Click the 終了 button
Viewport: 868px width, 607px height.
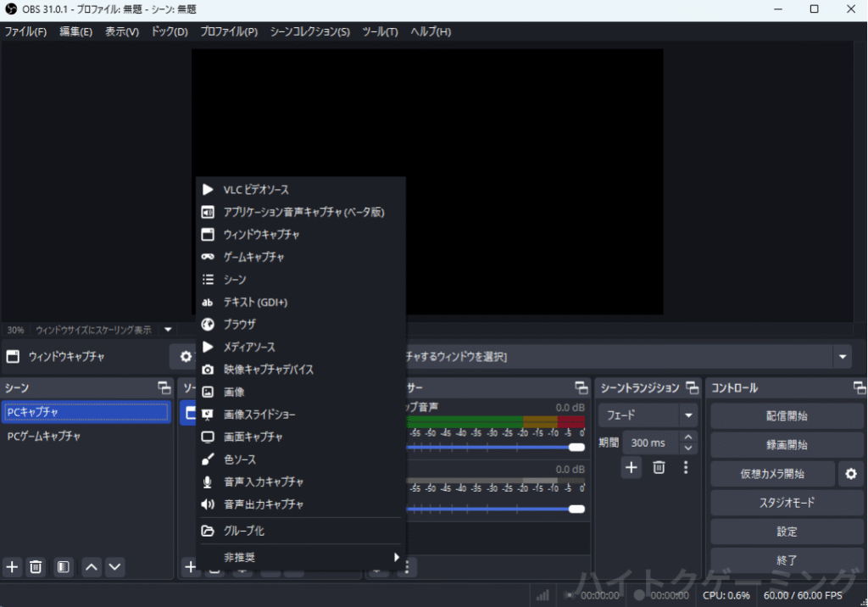787,560
